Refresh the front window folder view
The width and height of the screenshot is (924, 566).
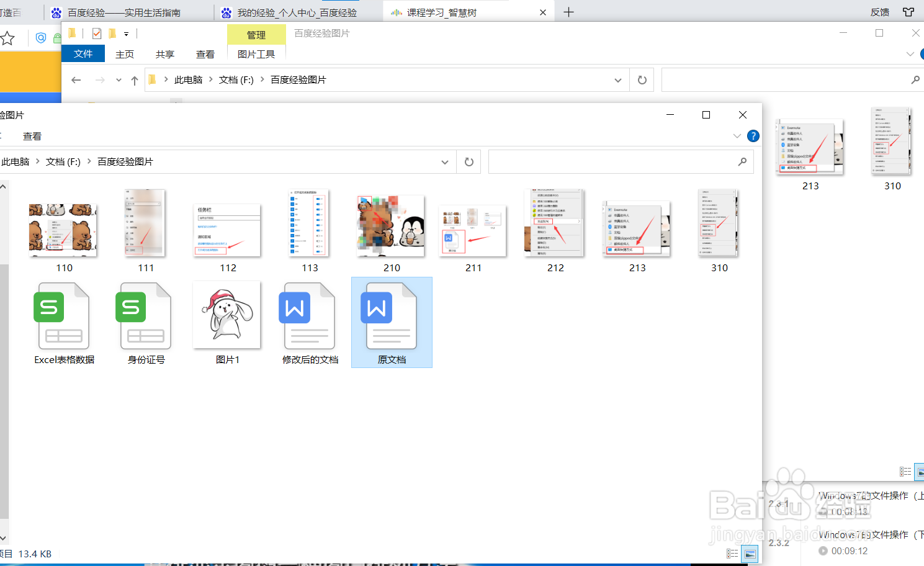469,162
